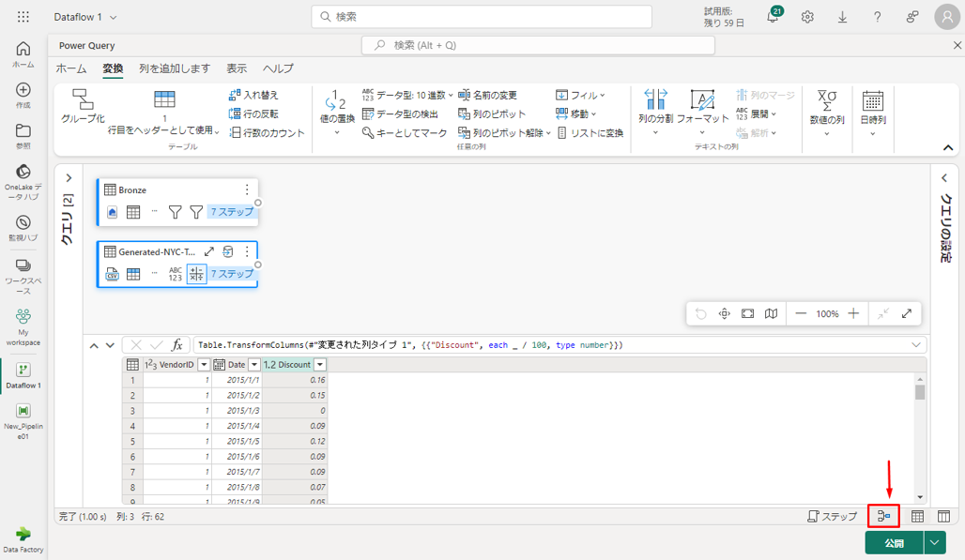Click zoom in plus on diagram
This screenshot has height=560, width=965.
click(852, 313)
